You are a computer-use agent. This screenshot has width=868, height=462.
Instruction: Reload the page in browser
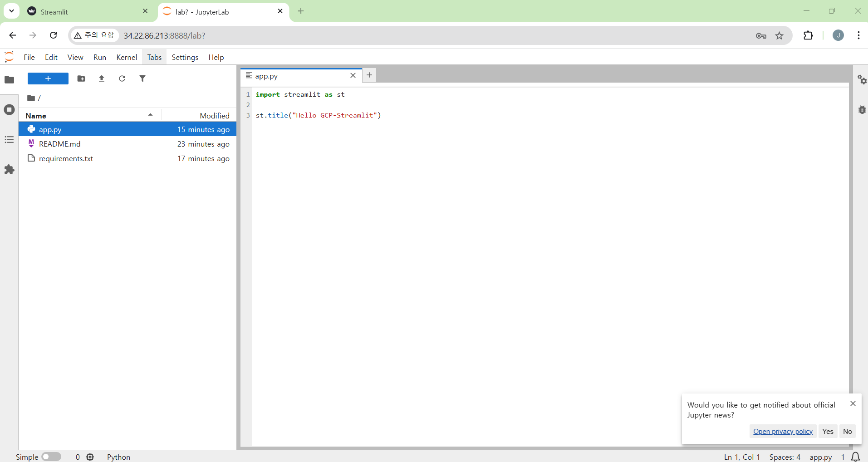point(54,35)
